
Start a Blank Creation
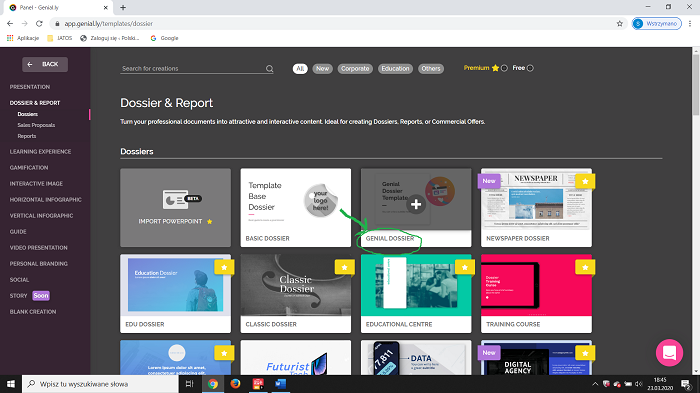[33, 312]
